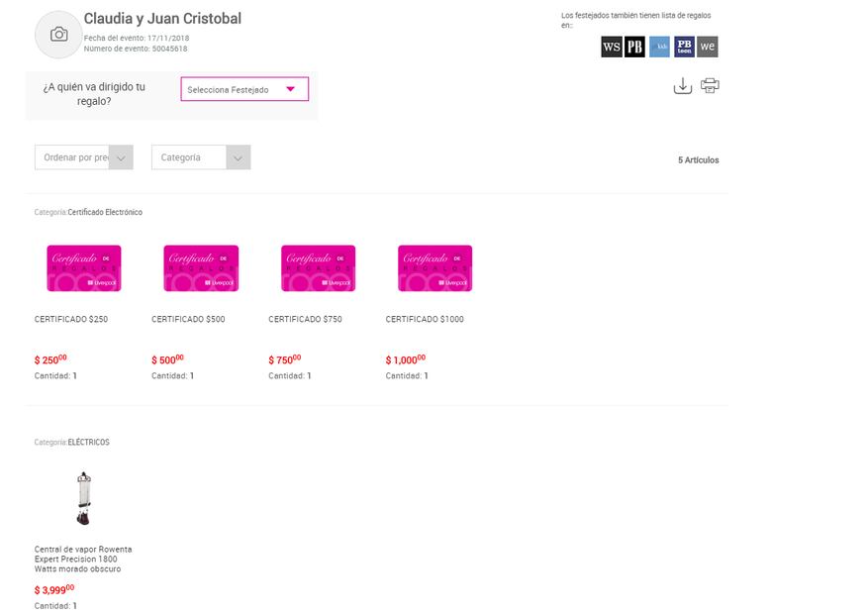Click the camera profile photo icon

(x=58, y=35)
